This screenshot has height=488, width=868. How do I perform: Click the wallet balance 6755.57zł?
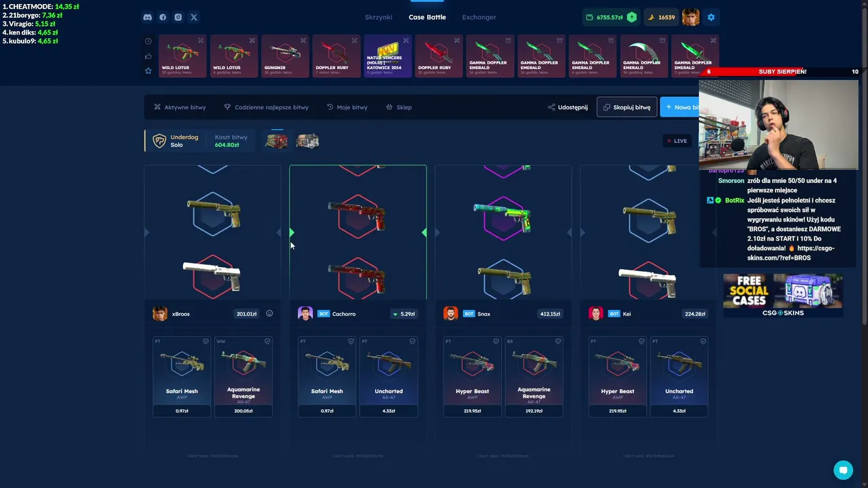(x=609, y=17)
